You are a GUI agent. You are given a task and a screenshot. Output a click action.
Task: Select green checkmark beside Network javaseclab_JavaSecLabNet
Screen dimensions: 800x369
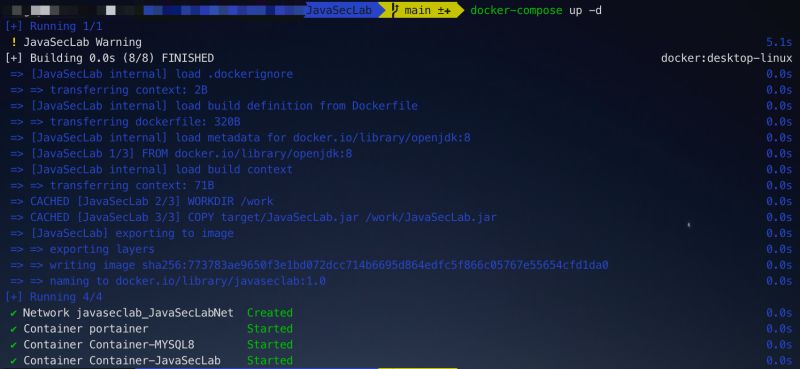coord(14,313)
